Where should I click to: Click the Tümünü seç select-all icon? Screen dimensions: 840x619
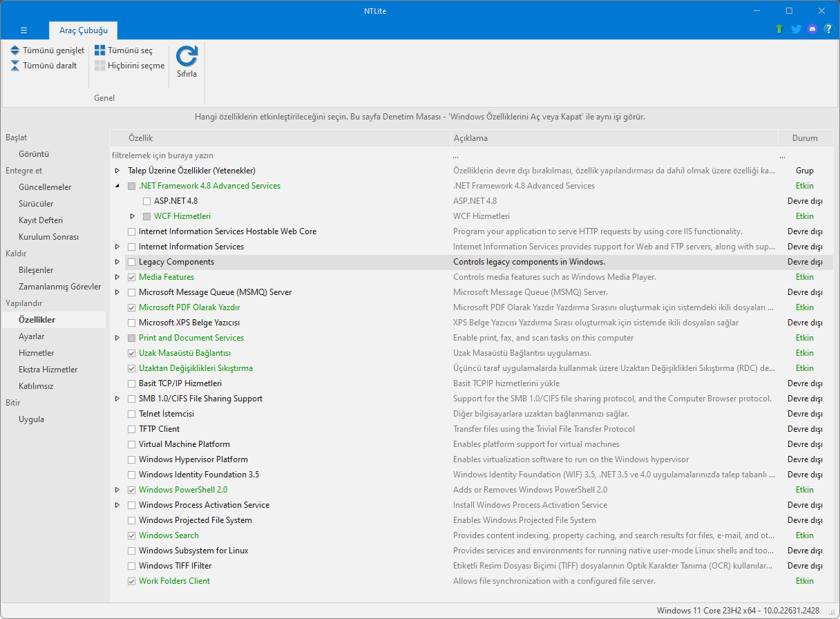pos(100,50)
